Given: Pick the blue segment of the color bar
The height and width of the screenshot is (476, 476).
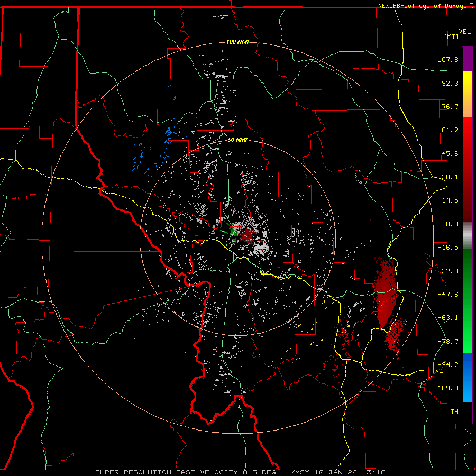Looking at the screenshot, I should [x=467, y=377].
